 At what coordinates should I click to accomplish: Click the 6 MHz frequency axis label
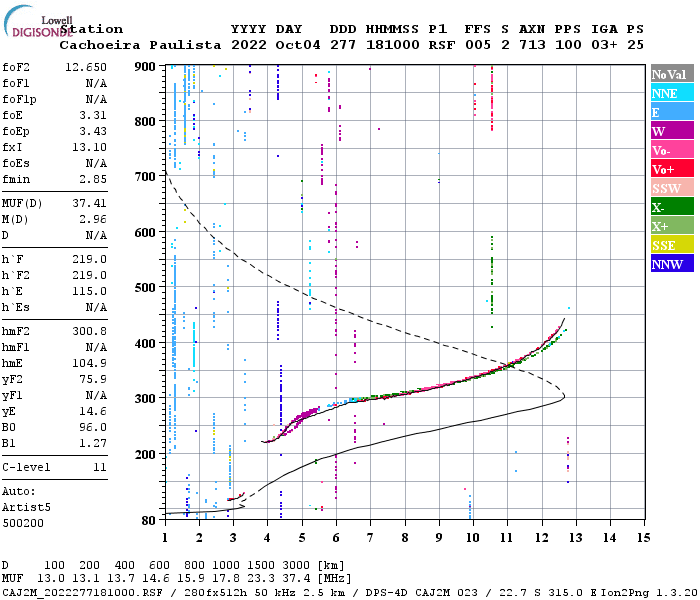point(336,538)
